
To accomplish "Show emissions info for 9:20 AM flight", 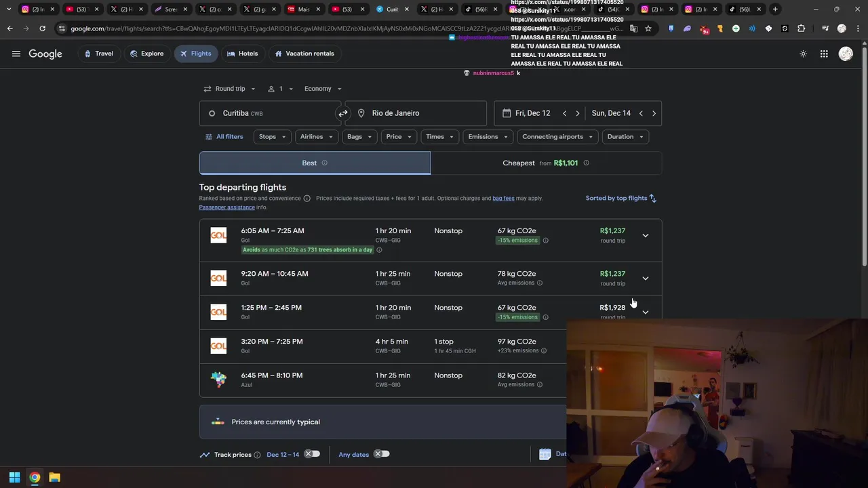I will 540,283.
